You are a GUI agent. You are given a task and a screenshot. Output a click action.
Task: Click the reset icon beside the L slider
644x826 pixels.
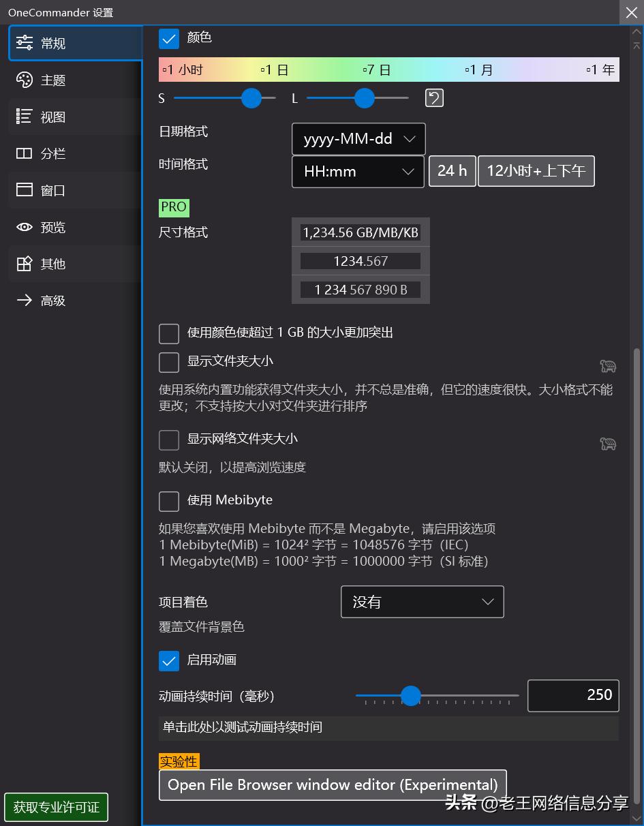click(433, 98)
